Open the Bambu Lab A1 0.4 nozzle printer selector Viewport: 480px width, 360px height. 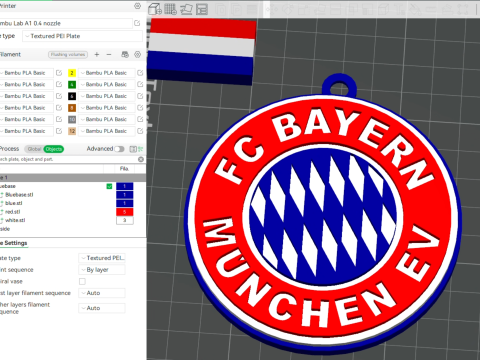point(66,23)
